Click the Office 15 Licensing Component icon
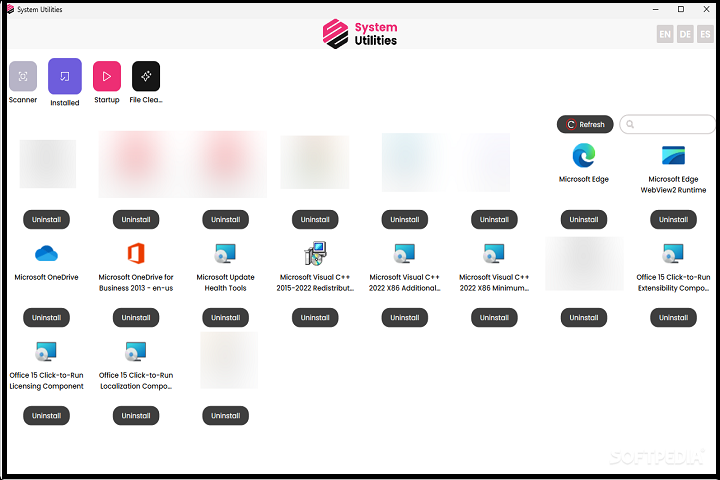720x480 pixels. 47,352
